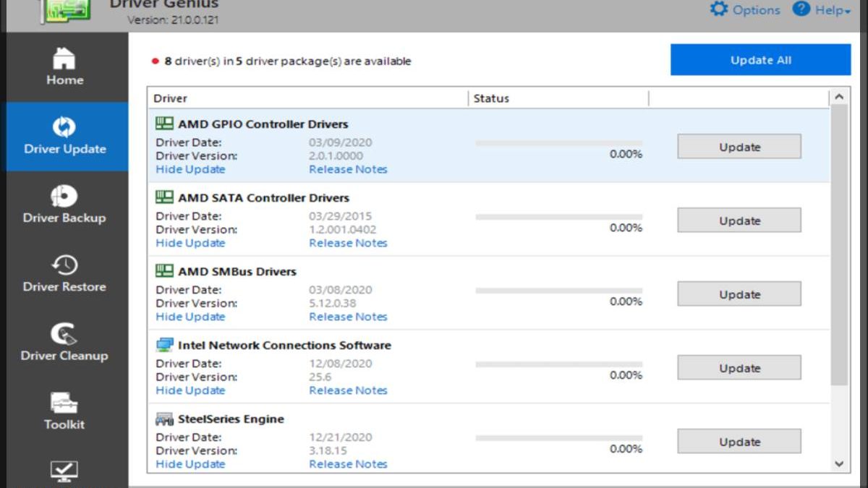Click the scrollbar up arrow

839,96
